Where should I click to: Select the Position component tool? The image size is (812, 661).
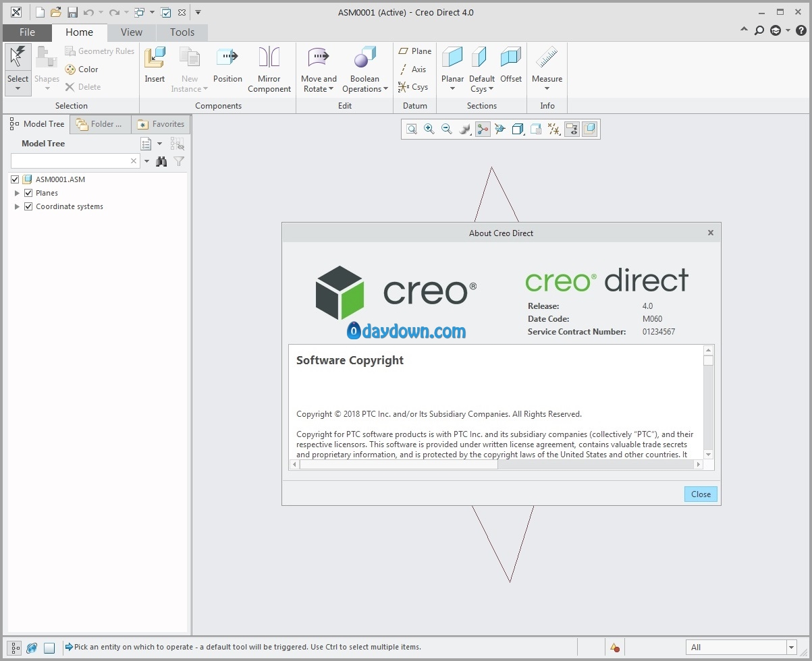pos(227,65)
